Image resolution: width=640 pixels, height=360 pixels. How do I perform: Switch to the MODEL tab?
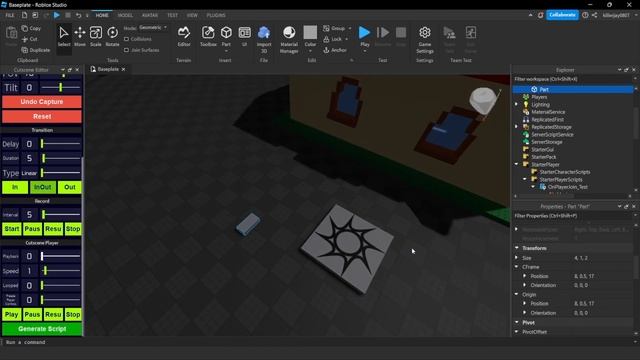[x=125, y=15]
